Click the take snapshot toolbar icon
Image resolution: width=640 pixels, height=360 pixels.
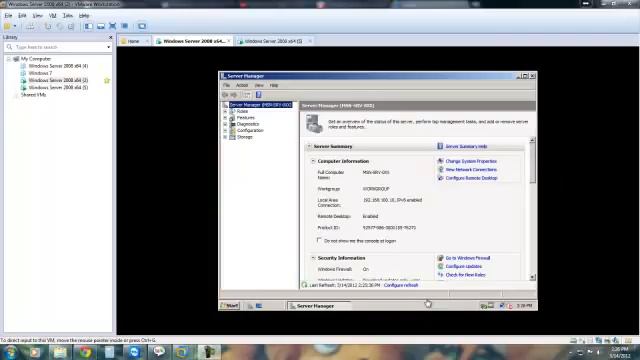[48, 26]
